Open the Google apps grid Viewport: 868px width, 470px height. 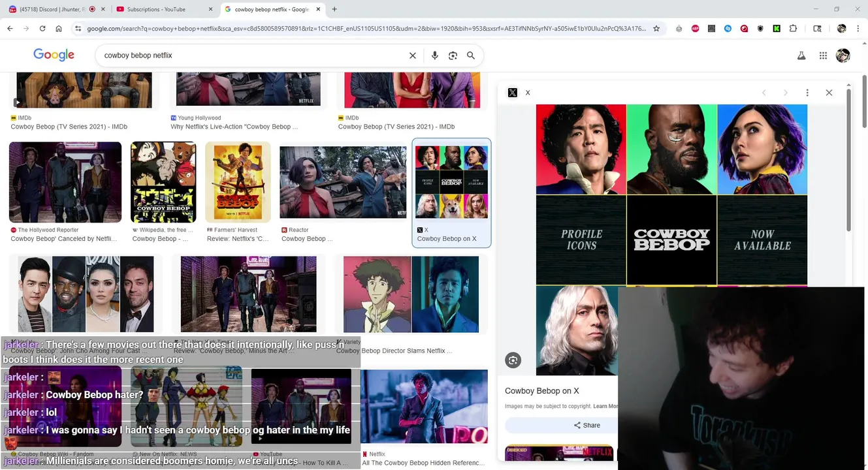[x=823, y=55]
